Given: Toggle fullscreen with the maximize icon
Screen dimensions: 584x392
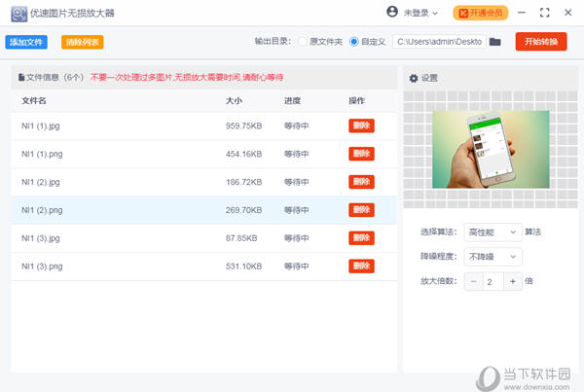Looking at the screenshot, I should 544,13.
